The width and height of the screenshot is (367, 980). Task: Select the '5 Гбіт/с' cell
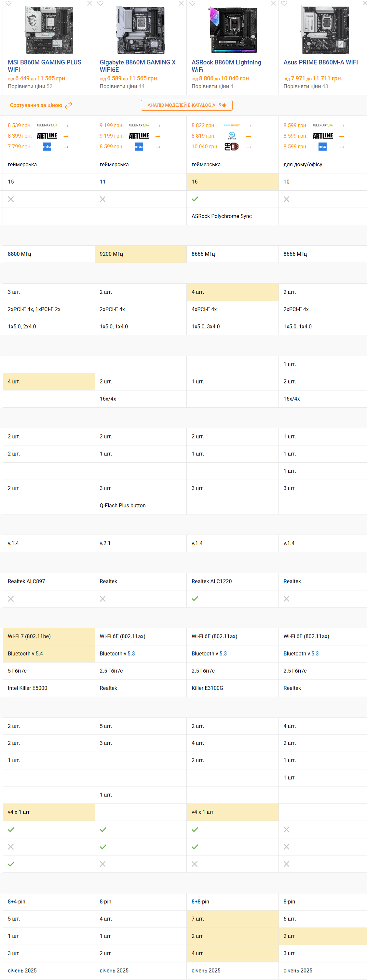point(49,671)
